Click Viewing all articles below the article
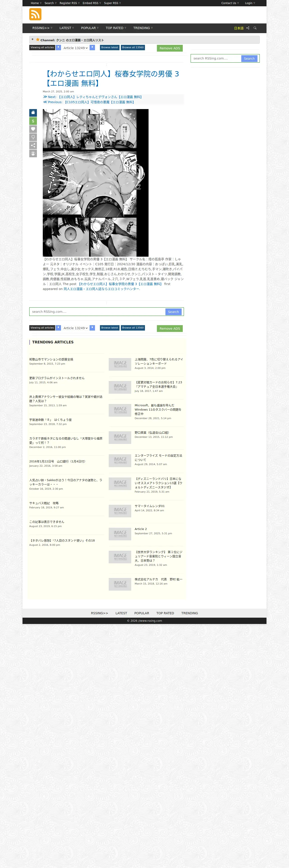Image resolution: width=289 pixels, height=868 pixels. coord(42,327)
